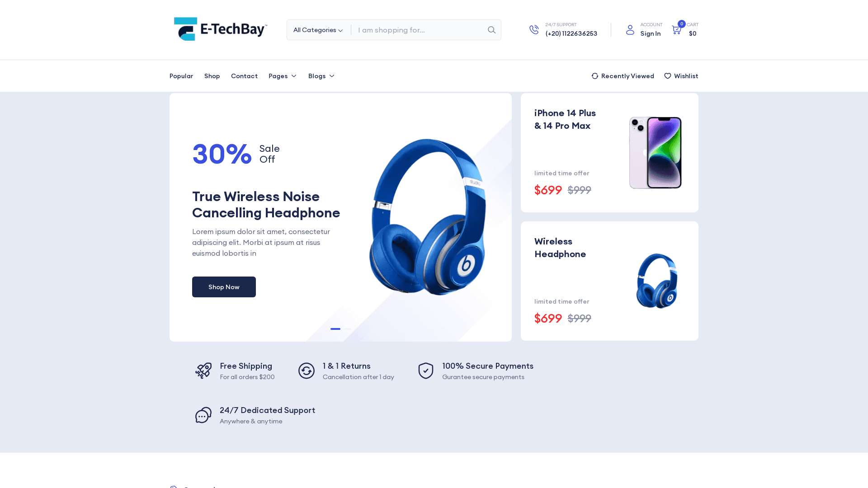This screenshot has height=488, width=868.
Task: Open the Shop menu item
Action: [212, 75]
